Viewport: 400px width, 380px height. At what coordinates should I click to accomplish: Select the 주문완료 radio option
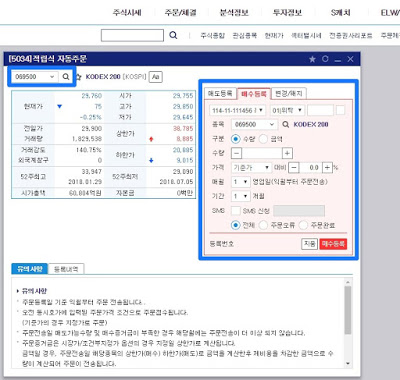[303, 225]
